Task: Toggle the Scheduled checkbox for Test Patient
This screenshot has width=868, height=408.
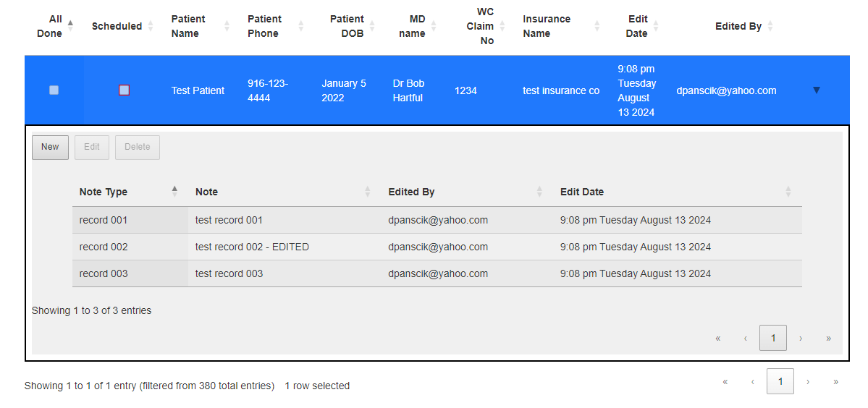Action: point(124,90)
